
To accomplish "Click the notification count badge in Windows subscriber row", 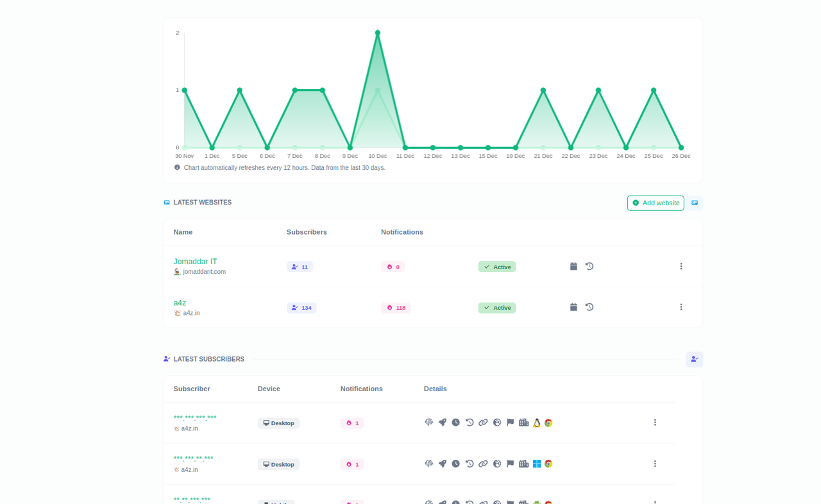I will 352,464.
